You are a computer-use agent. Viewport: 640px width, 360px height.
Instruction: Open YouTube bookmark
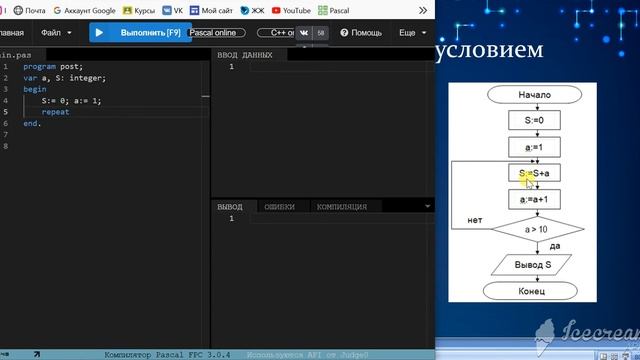[291, 10]
